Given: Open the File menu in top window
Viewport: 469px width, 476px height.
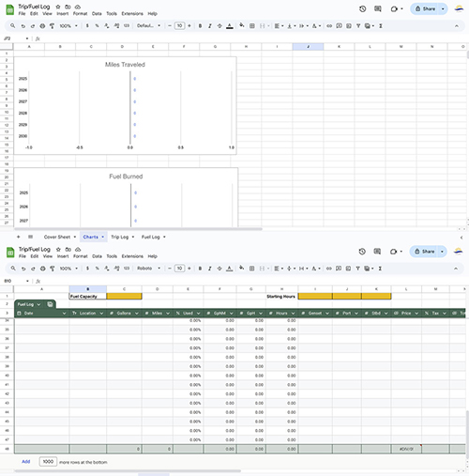Looking at the screenshot, I should [22, 14].
